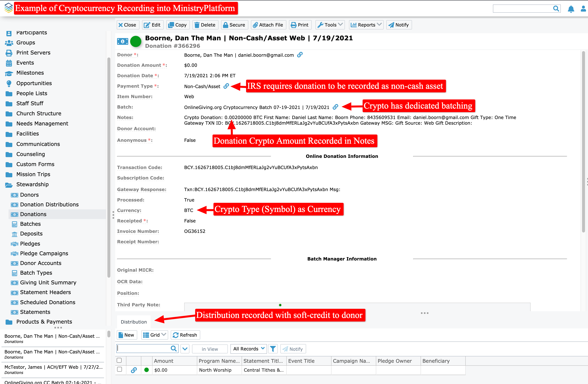Open the Batch record link icon
588x384 pixels.
pos(335,107)
